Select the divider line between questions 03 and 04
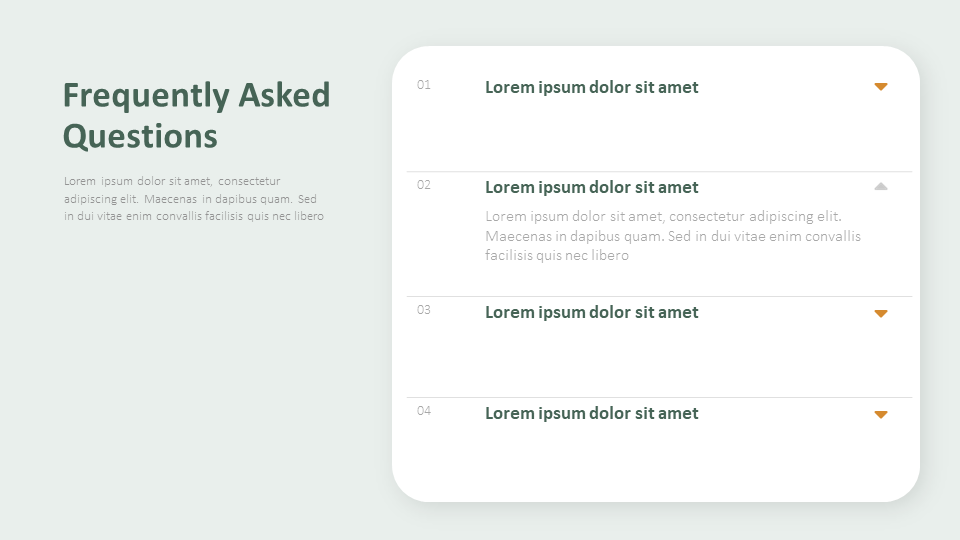Image resolution: width=960 pixels, height=540 pixels. point(659,397)
